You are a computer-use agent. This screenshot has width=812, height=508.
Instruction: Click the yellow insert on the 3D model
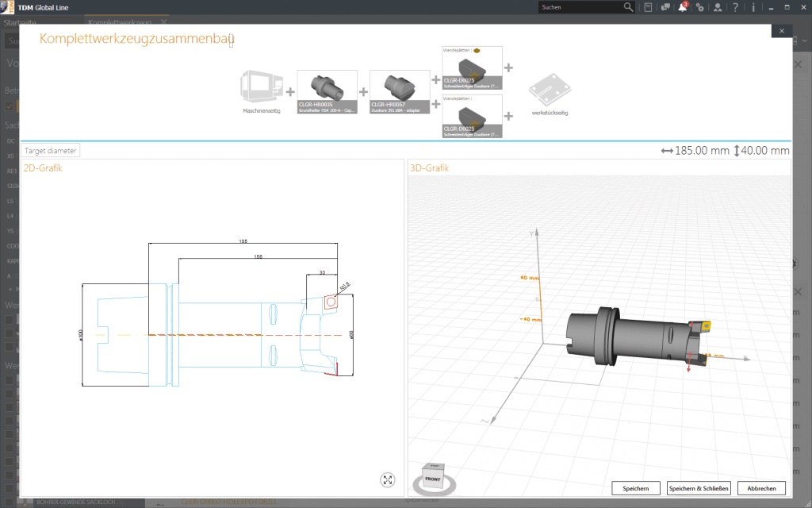tap(705, 325)
